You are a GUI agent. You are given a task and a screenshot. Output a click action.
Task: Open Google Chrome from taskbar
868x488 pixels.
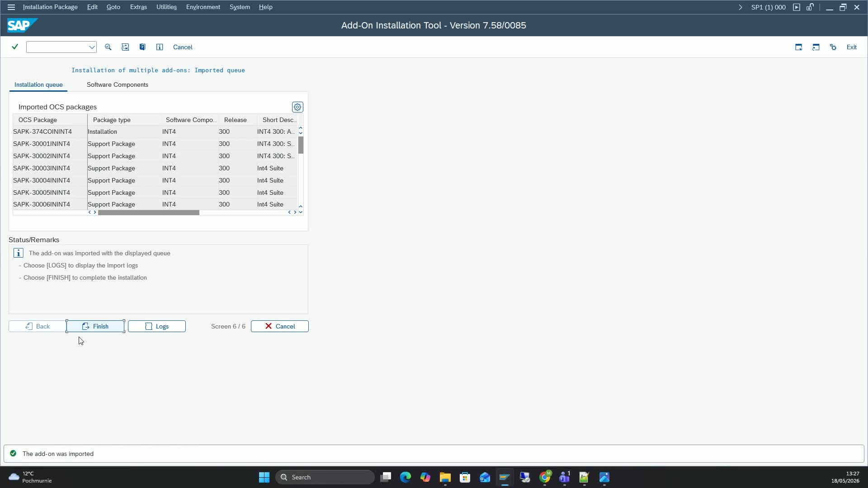tap(545, 477)
